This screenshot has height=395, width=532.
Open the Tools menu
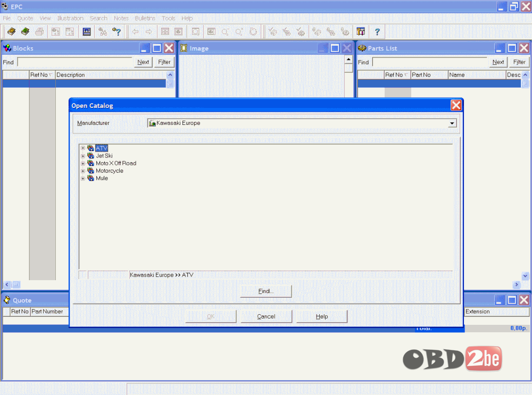(x=168, y=18)
